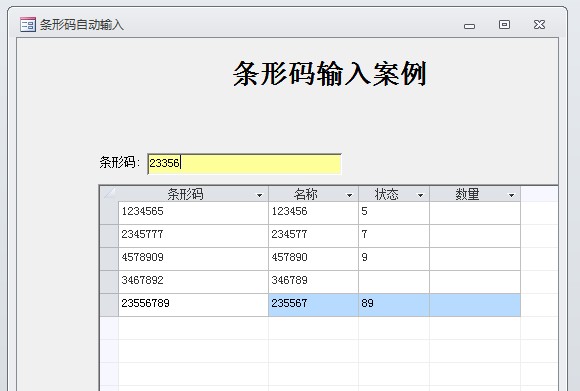Click the barcode cell 3467892
The image size is (580, 391).
click(x=193, y=282)
